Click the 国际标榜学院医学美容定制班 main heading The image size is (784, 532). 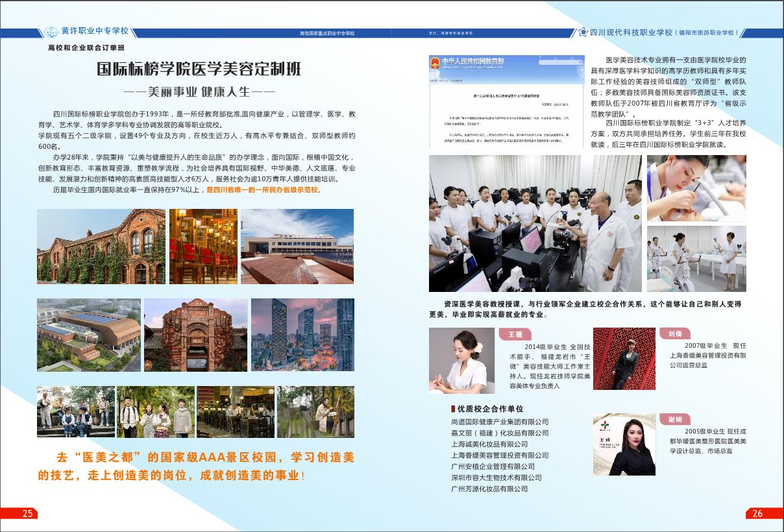coord(199,69)
